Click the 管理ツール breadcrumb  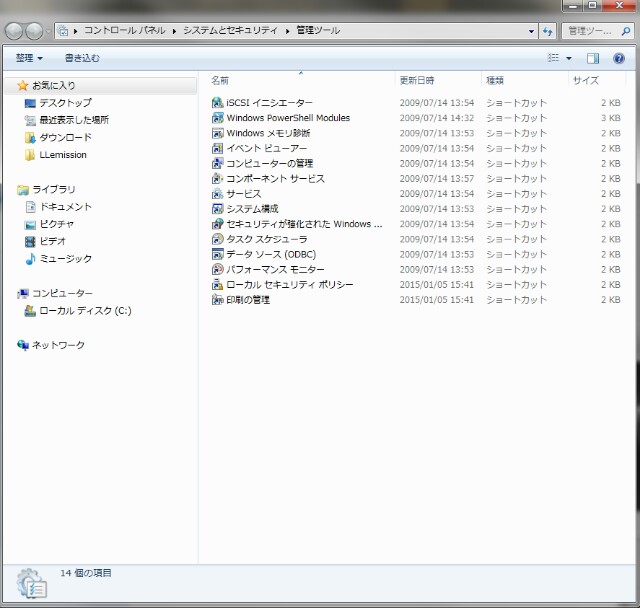[318, 31]
